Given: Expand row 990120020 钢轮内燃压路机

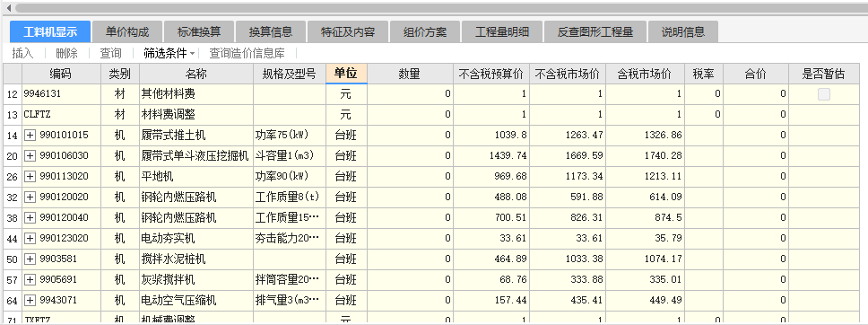Looking at the screenshot, I should click(x=30, y=197).
